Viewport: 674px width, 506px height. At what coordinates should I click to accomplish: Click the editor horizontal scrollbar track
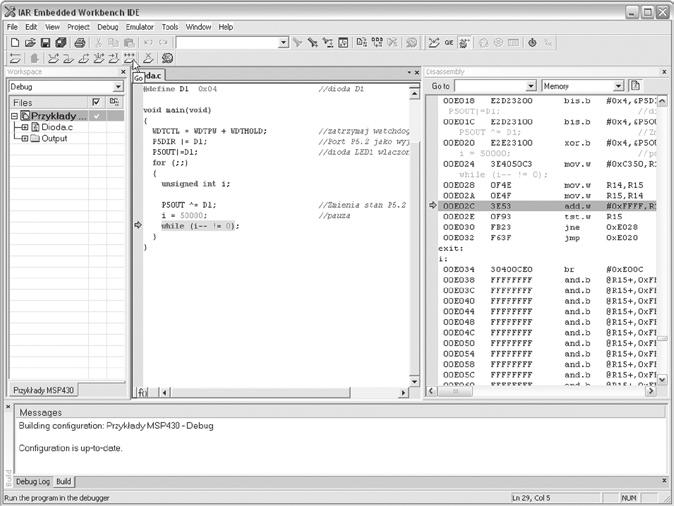[x=285, y=392]
